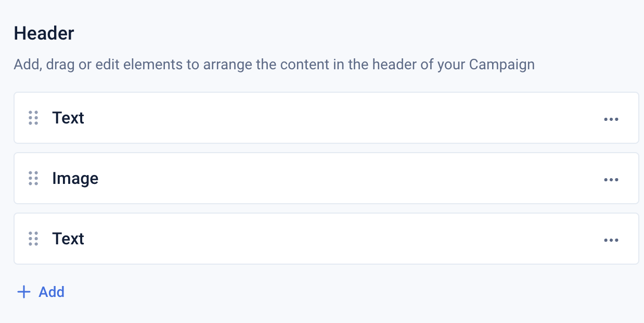Select the Image element label
Image resolution: width=644 pixels, height=323 pixels.
click(x=75, y=178)
